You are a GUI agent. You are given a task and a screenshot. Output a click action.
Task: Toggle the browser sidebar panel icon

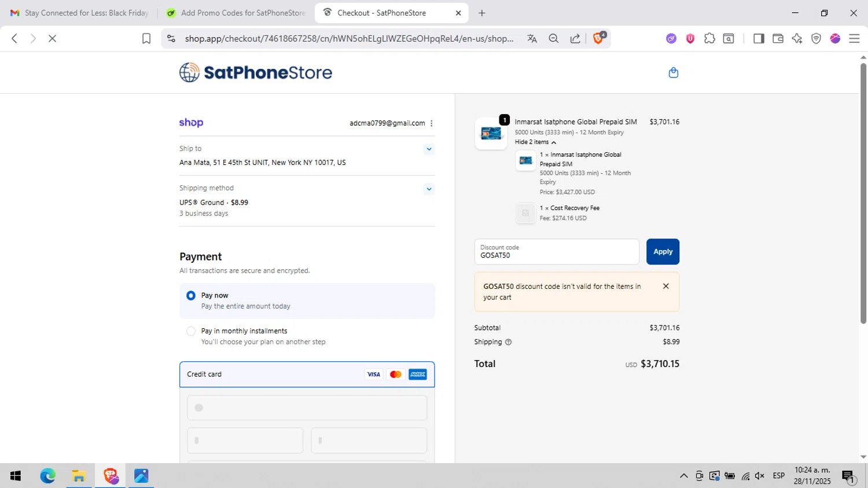coord(759,38)
